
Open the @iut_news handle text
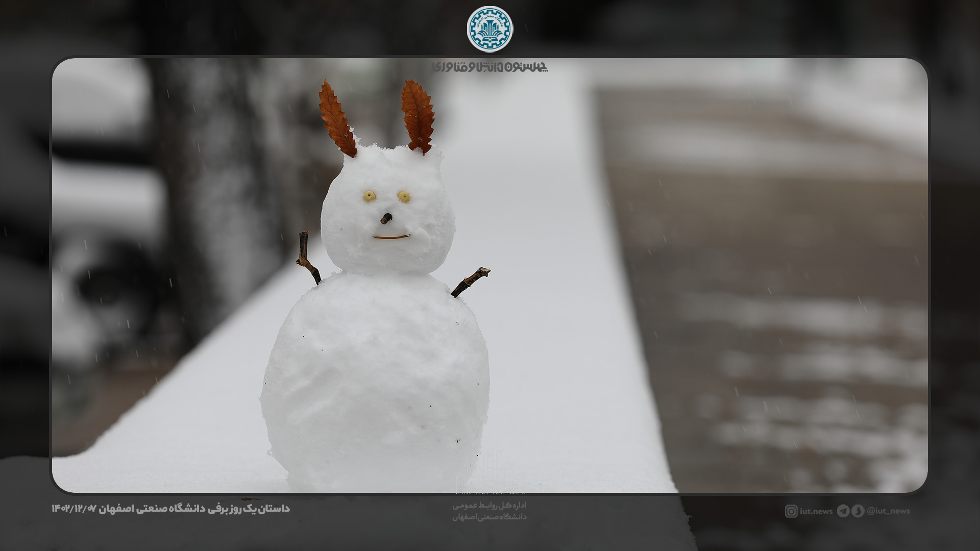pos(888,511)
